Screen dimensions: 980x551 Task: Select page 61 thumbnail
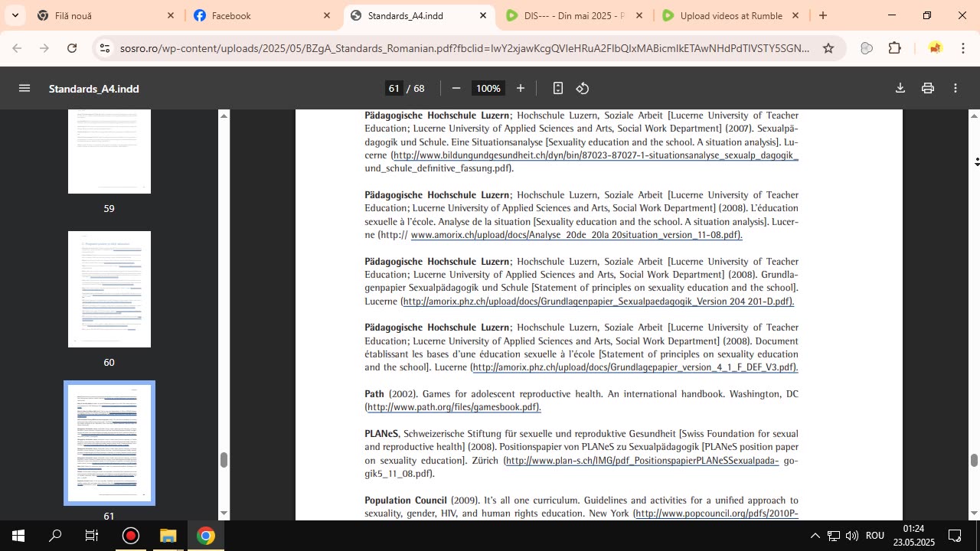109,443
